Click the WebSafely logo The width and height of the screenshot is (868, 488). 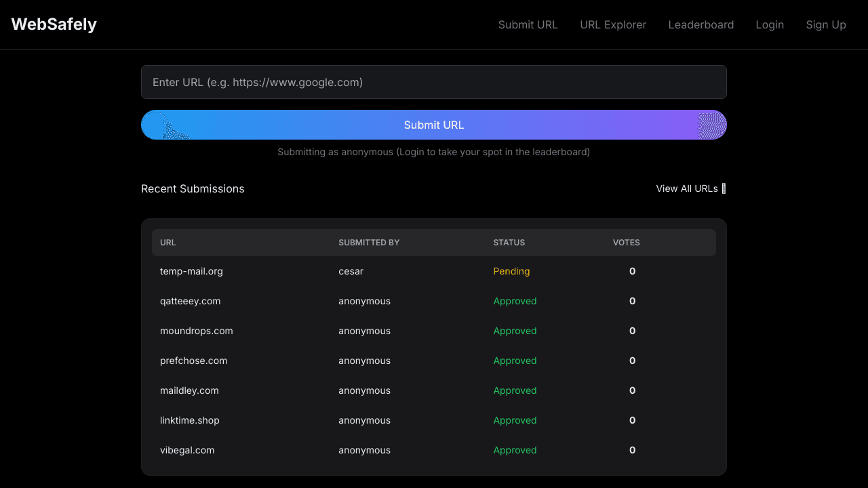(x=54, y=24)
